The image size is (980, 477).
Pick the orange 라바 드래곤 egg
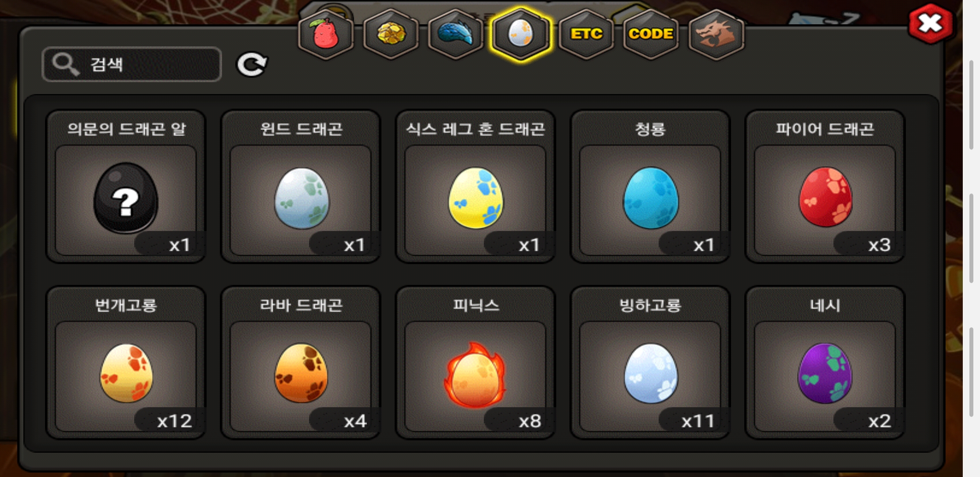coord(301,373)
